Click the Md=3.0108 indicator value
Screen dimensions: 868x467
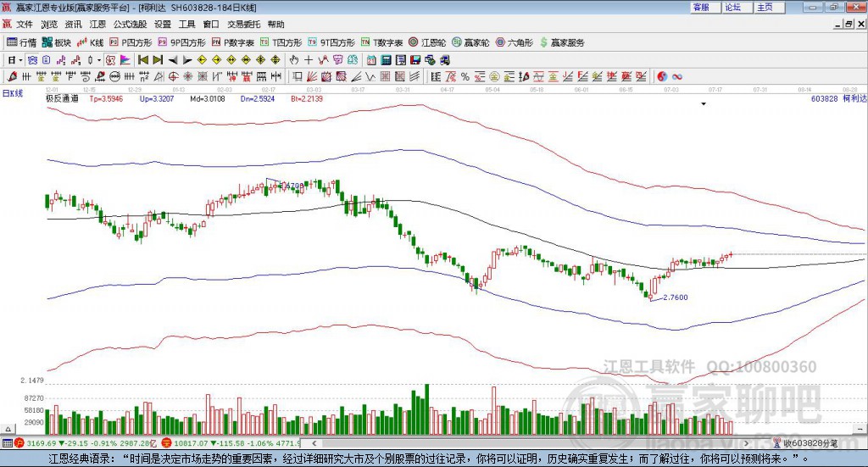point(208,98)
